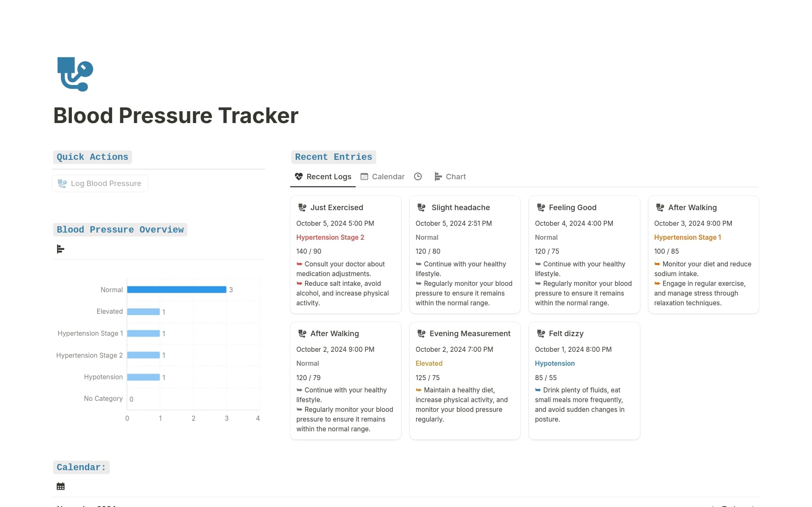
Task: Click the heart-pulse icon on the Recent Logs tab
Action: (298, 176)
